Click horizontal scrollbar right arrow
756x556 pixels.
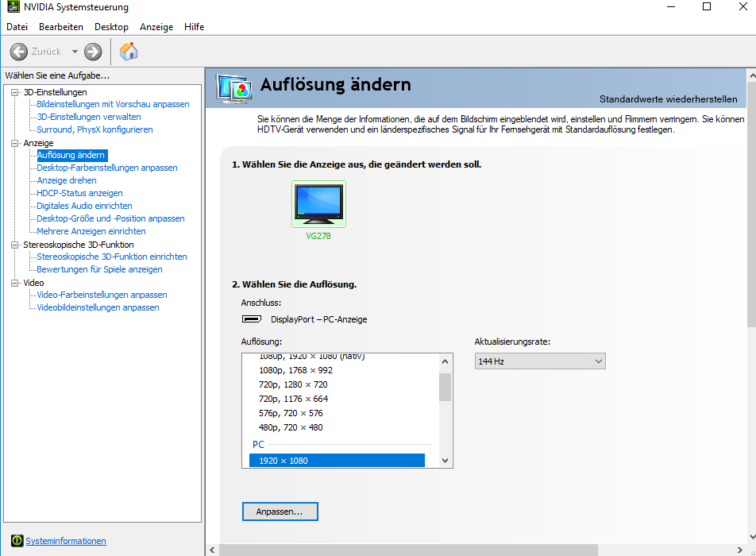(740, 550)
